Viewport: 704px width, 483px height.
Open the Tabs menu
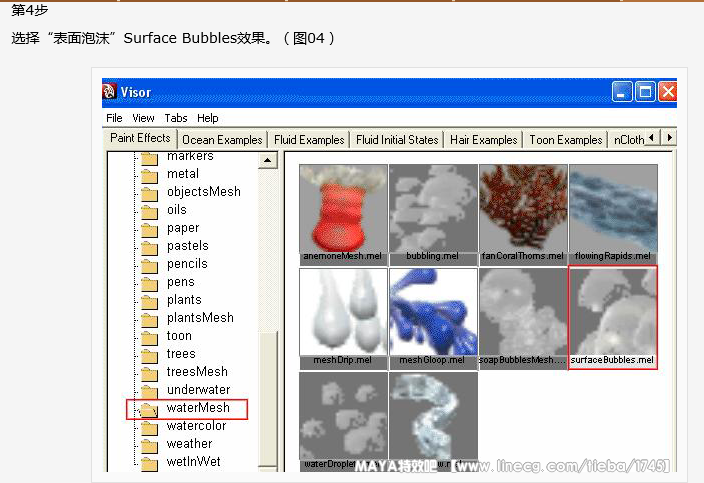(x=176, y=118)
